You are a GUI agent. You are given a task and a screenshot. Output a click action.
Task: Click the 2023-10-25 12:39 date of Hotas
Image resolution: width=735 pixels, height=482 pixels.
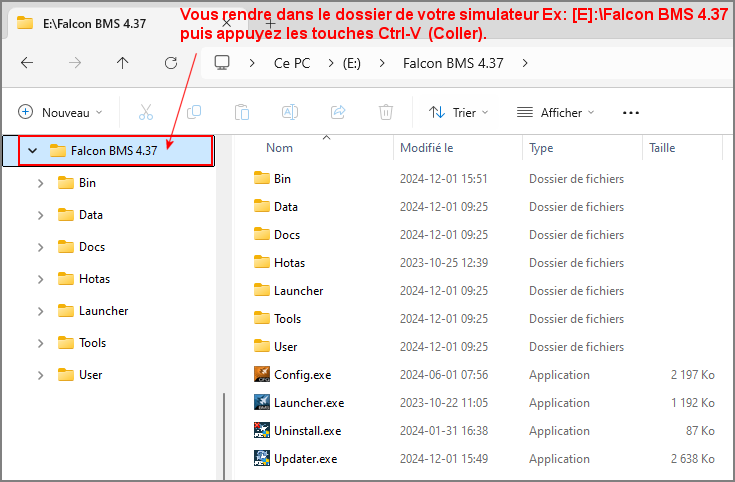tap(443, 263)
